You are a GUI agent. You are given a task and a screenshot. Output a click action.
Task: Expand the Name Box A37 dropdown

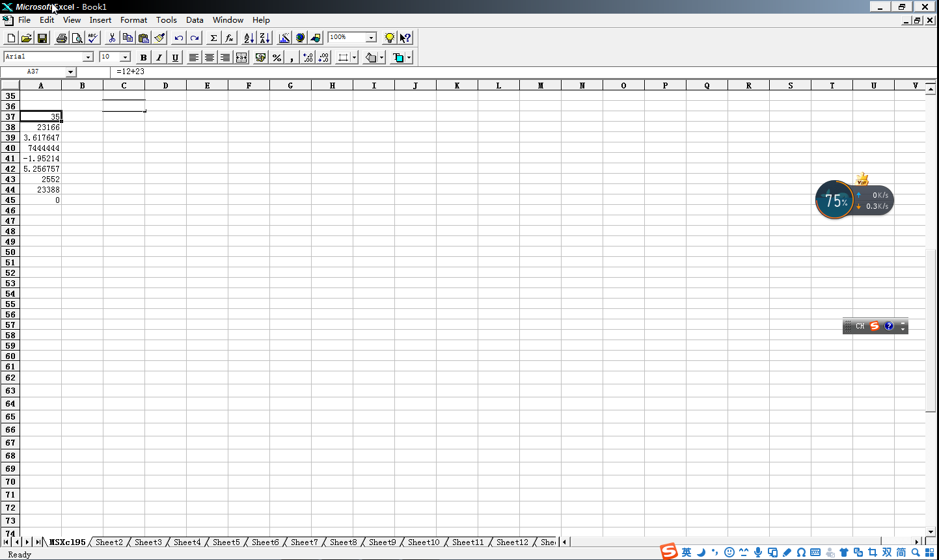(71, 72)
